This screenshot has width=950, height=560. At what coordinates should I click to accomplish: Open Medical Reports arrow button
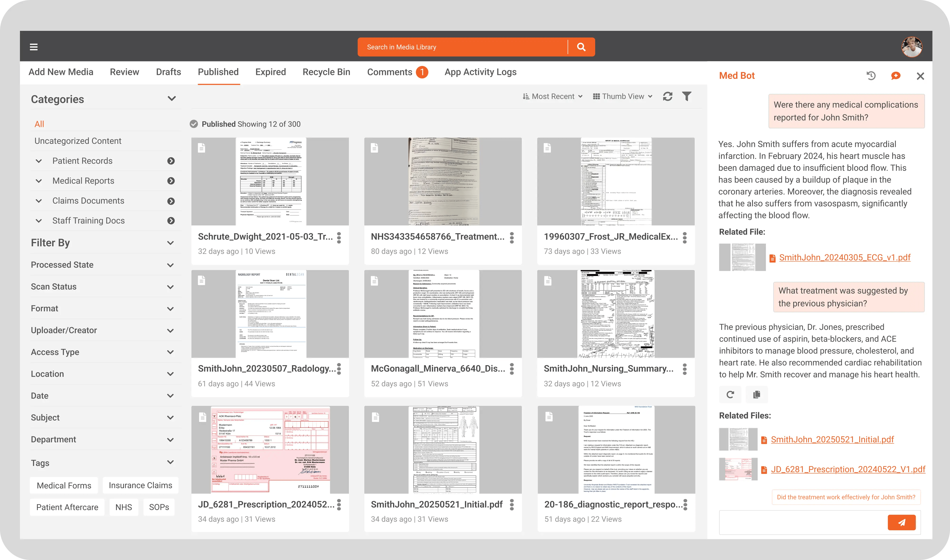click(x=171, y=181)
